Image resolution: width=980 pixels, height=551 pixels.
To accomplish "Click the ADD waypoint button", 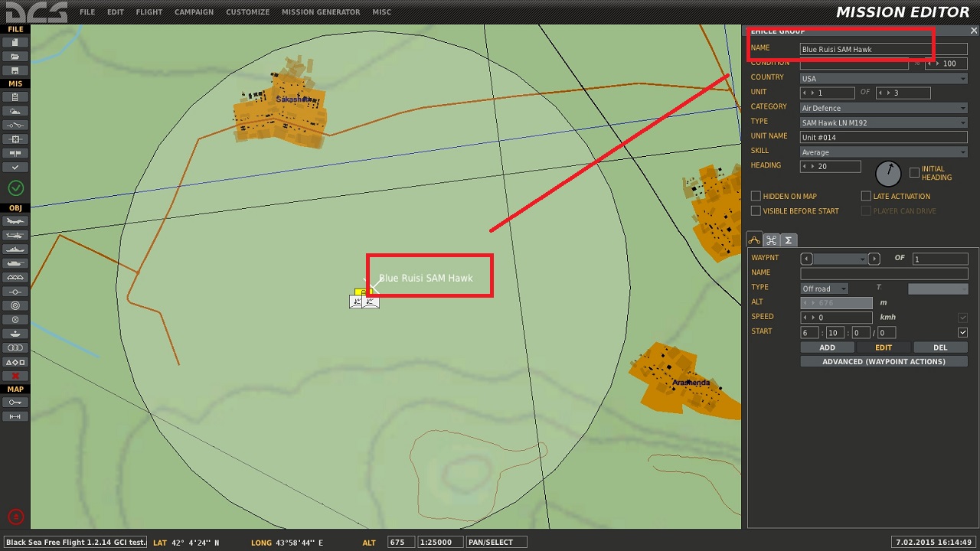I will coord(827,347).
